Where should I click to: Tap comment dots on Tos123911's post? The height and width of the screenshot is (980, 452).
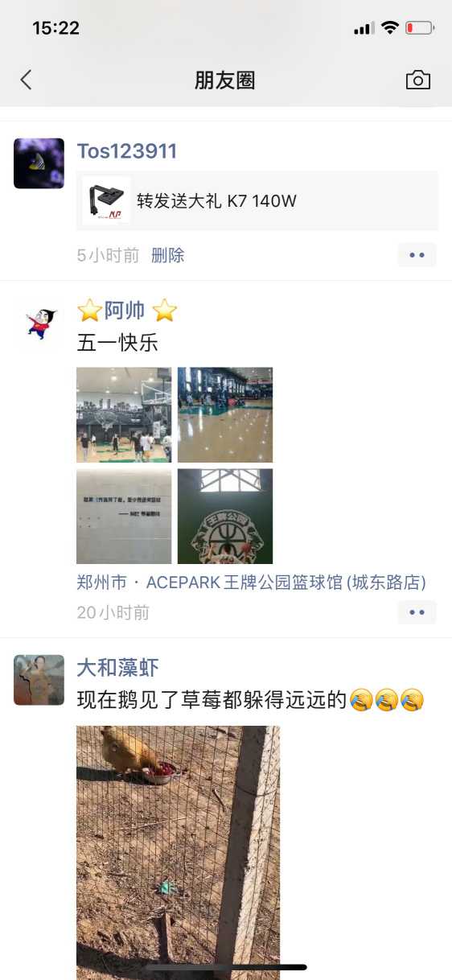tap(417, 255)
